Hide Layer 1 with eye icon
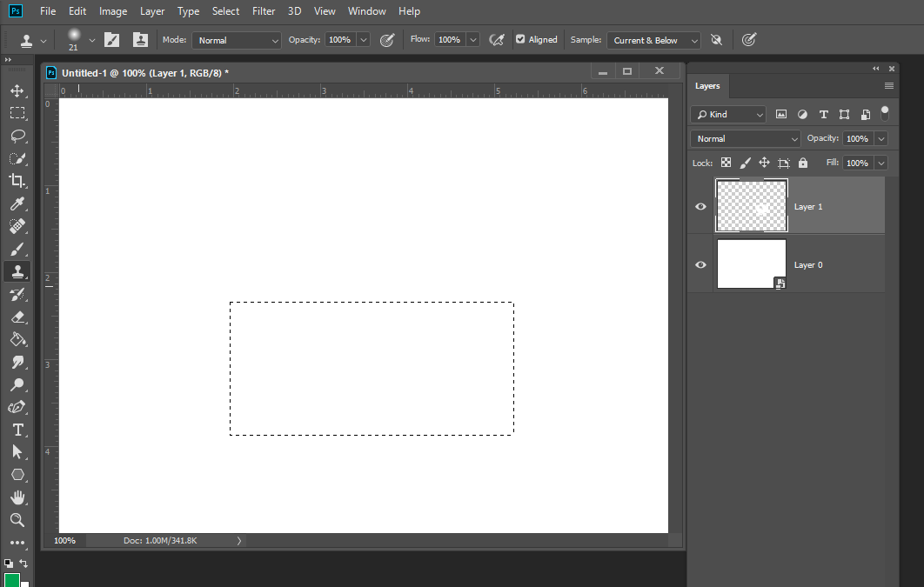 pyautogui.click(x=701, y=206)
